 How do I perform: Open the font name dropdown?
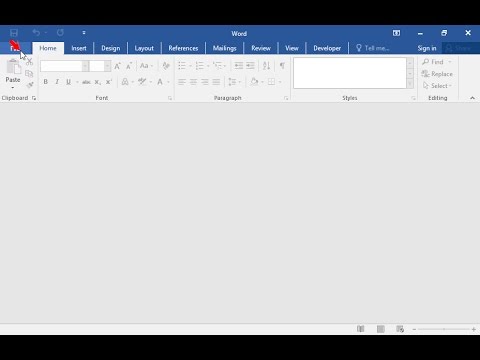(x=85, y=66)
